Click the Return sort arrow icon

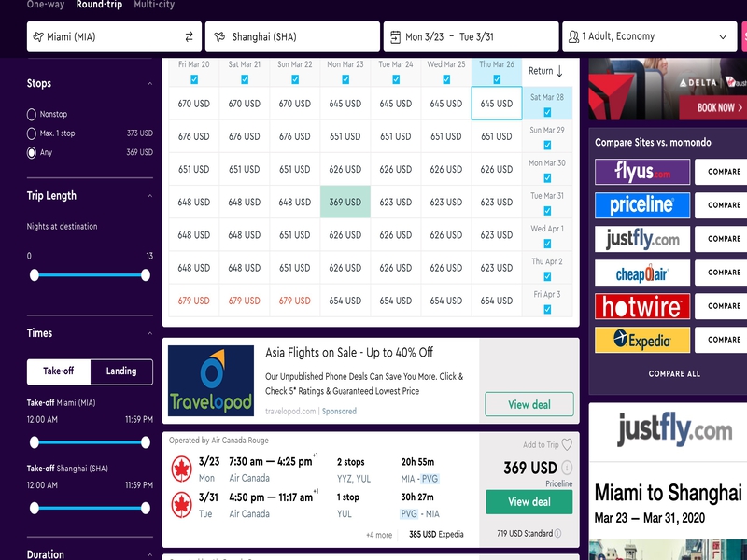(x=559, y=71)
